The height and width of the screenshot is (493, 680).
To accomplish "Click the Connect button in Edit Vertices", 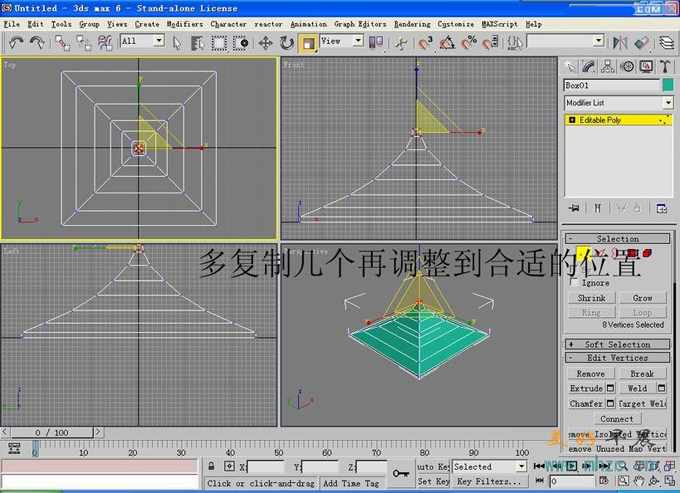I will [x=617, y=419].
